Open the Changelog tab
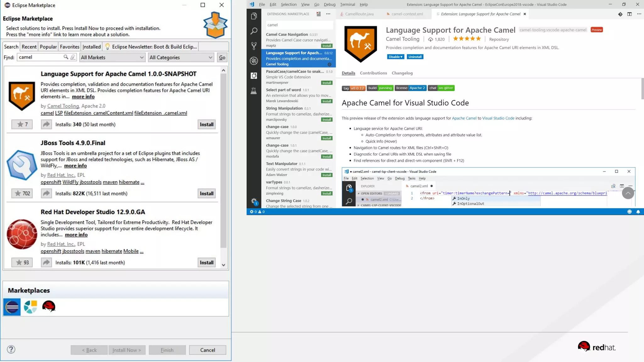 point(402,73)
